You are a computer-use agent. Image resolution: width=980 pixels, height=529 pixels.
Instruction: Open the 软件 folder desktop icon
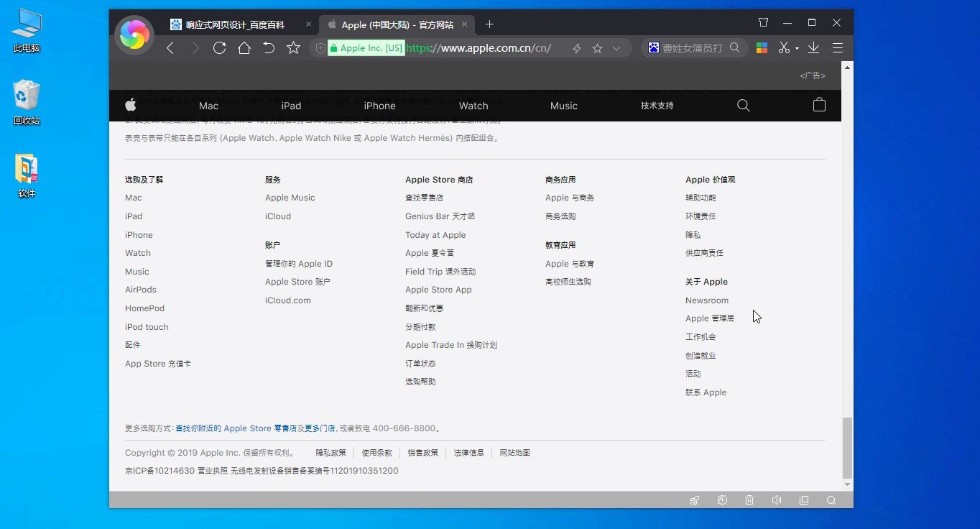[x=27, y=176]
